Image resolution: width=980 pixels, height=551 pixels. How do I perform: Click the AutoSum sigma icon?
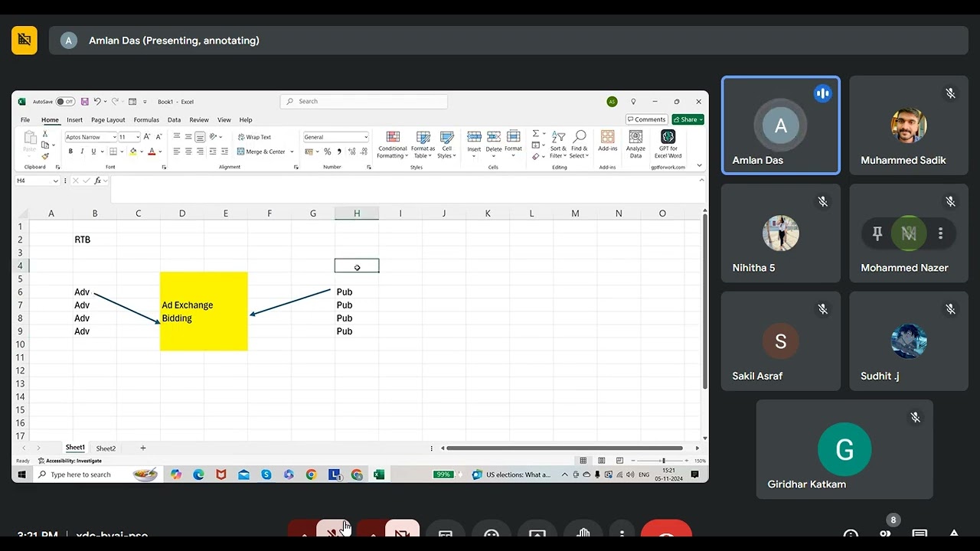pyautogui.click(x=535, y=134)
